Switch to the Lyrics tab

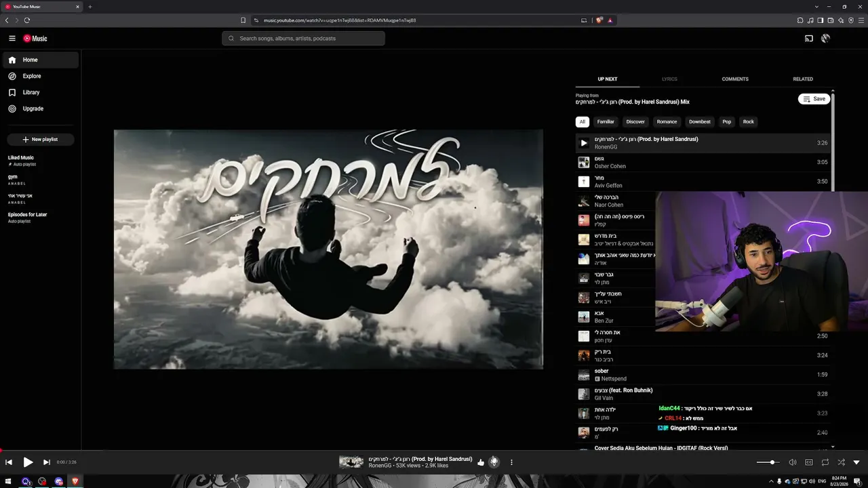coord(669,79)
